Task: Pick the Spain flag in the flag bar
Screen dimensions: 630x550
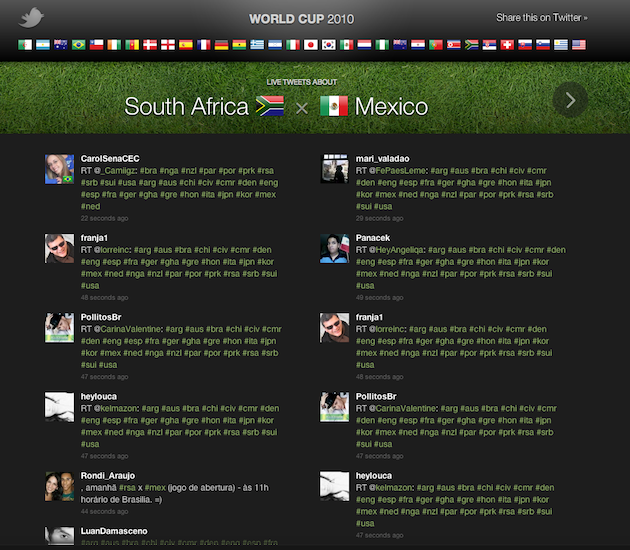Action: (186, 45)
